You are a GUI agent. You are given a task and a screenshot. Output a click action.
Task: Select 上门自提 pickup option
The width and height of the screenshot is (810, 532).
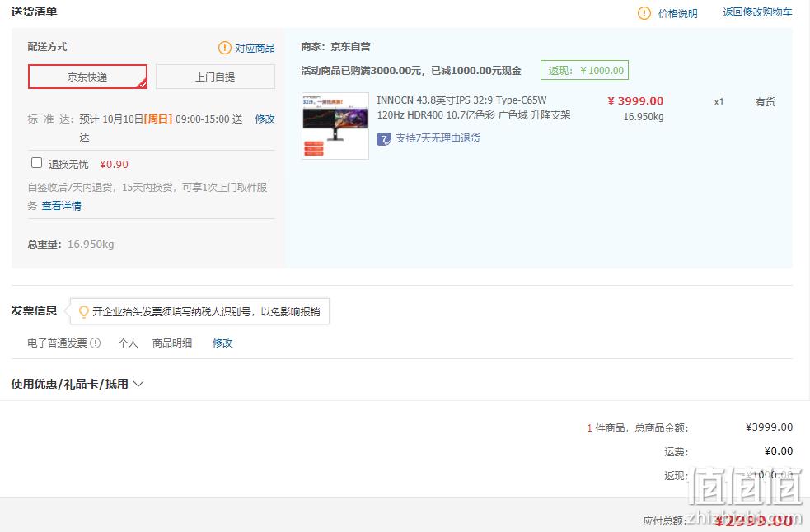point(215,77)
